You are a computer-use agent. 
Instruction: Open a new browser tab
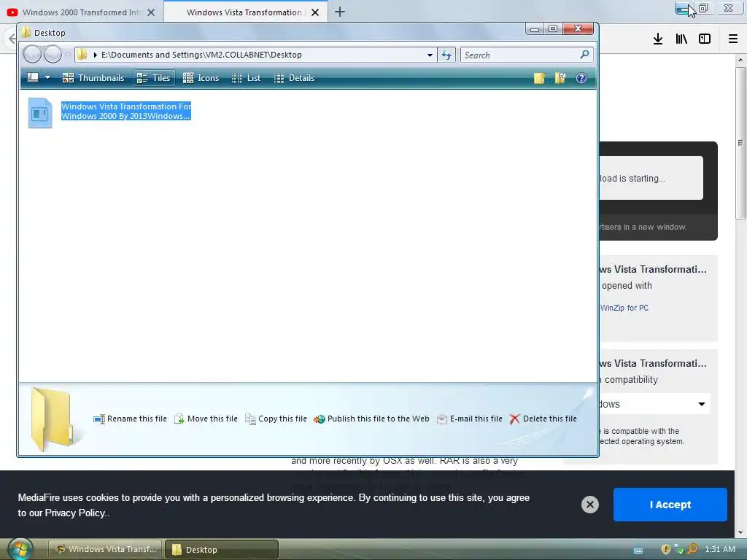(x=340, y=12)
